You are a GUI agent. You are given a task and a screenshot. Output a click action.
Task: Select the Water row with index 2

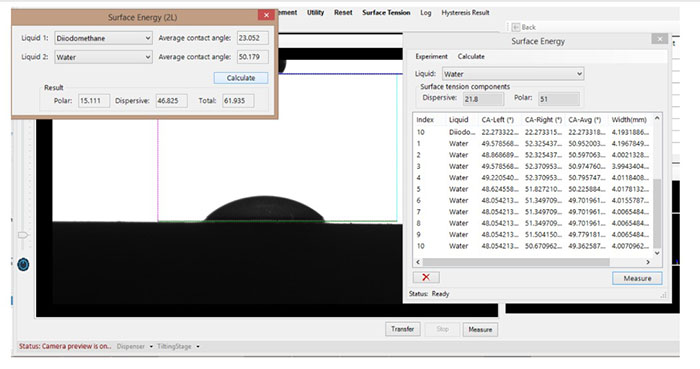(533, 155)
